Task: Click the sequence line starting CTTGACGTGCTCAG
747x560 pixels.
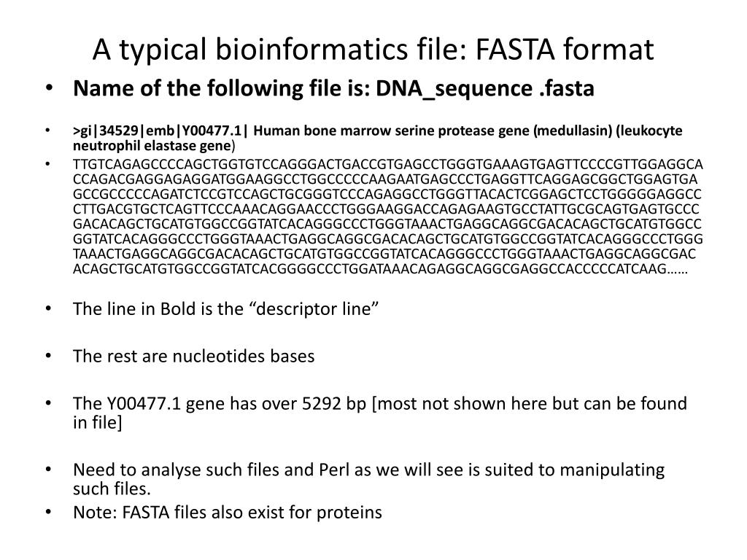Action: (386, 209)
